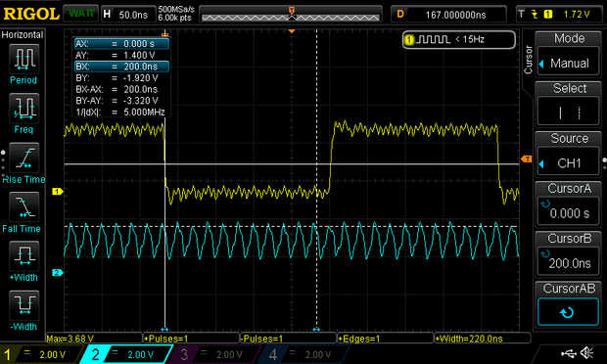This screenshot has width=607, height=364.
Task: Select the CursorB 200.0ns control
Action: click(568, 261)
